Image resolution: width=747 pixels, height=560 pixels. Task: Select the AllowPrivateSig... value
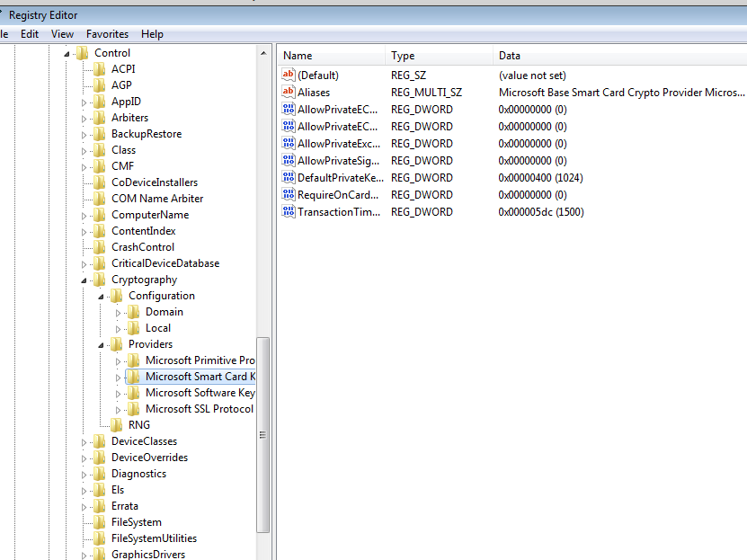coord(338,161)
